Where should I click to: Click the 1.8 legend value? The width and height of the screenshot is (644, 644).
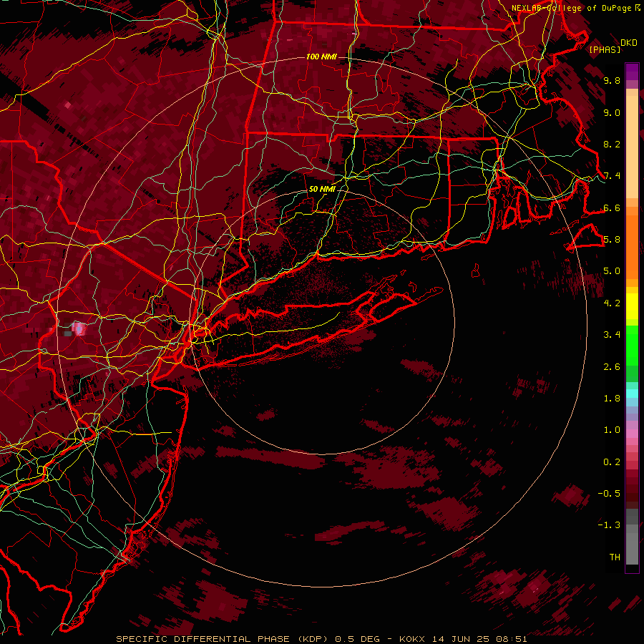click(612, 399)
